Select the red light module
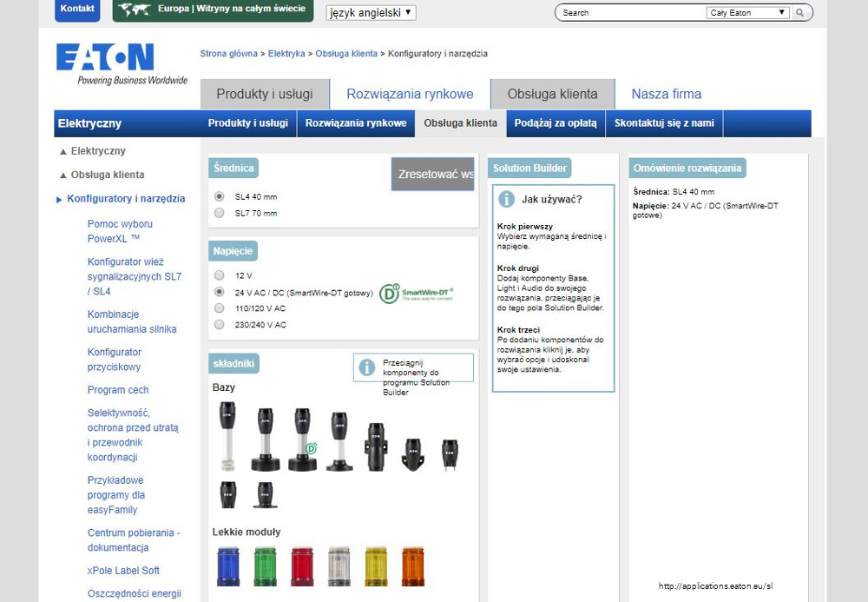 (302, 566)
